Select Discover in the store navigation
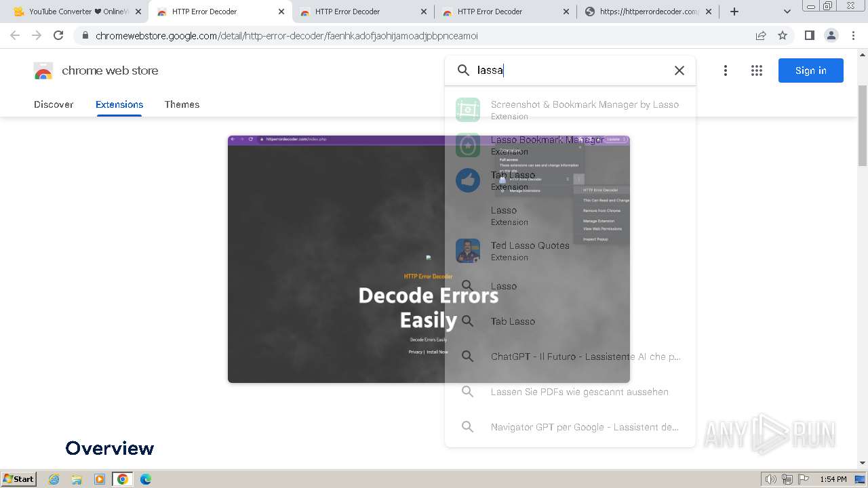This screenshot has width=868, height=488. click(x=54, y=104)
